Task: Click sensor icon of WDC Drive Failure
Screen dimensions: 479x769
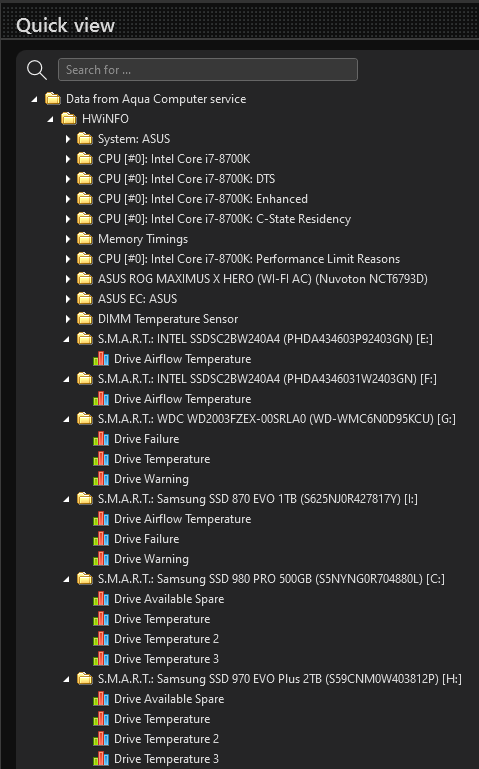Action: pyautogui.click(x=101, y=439)
